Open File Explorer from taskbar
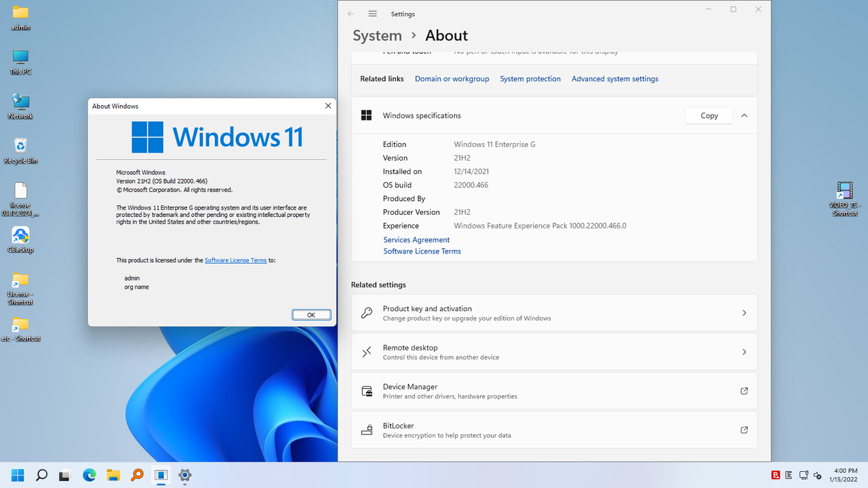The width and height of the screenshot is (868, 488). (x=113, y=475)
